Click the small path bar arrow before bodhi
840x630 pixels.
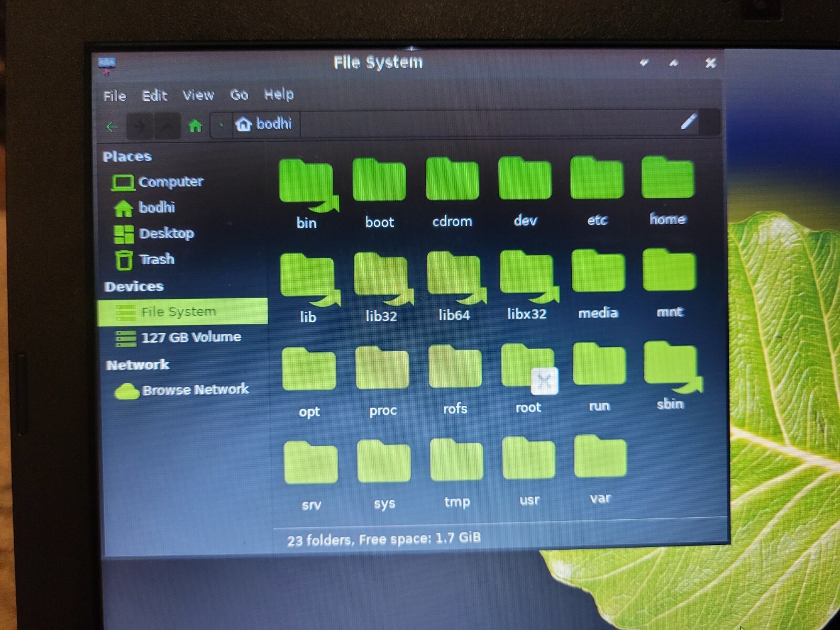221,125
